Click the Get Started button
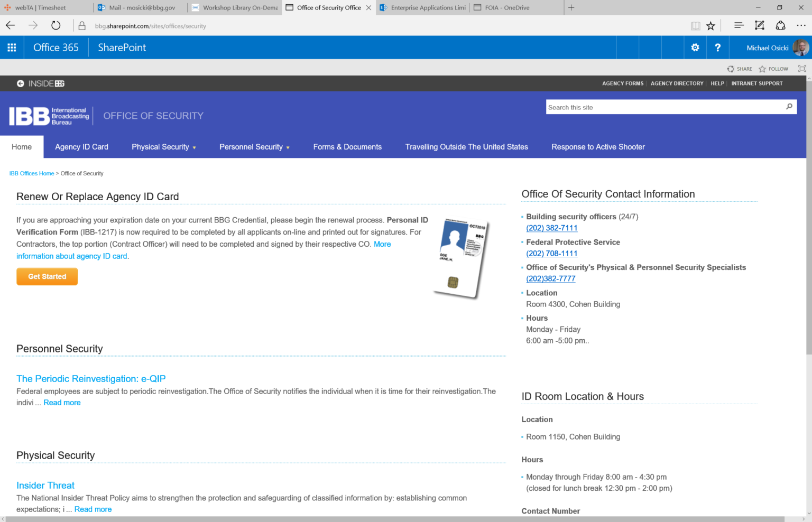The width and height of the screenshot is (812, 522). point(47,276)
